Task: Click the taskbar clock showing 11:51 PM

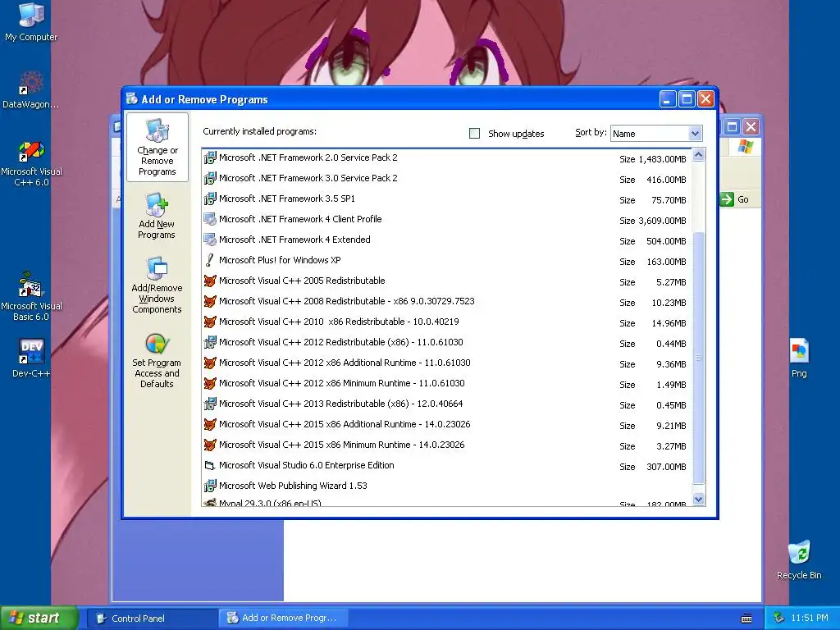Action: [x=809, y=619]
